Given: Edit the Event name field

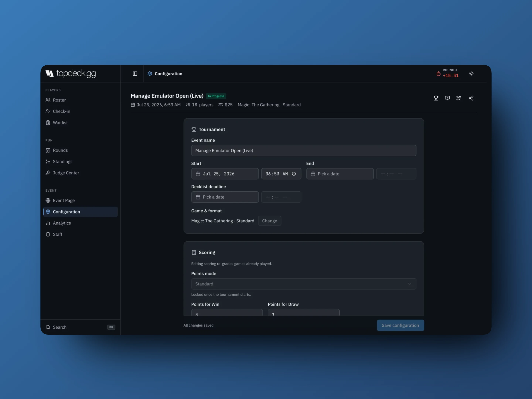Looking at the screenshot, I should pyautogui.click(x=303, y=151).
